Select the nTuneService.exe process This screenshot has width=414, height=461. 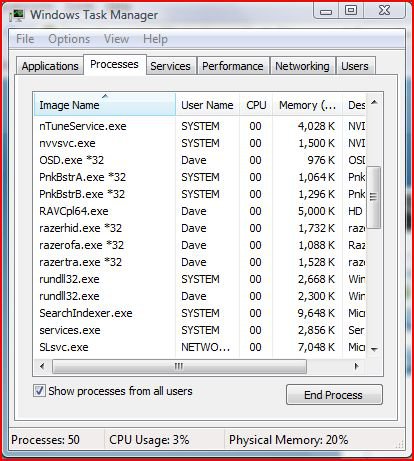pos(200,126)
